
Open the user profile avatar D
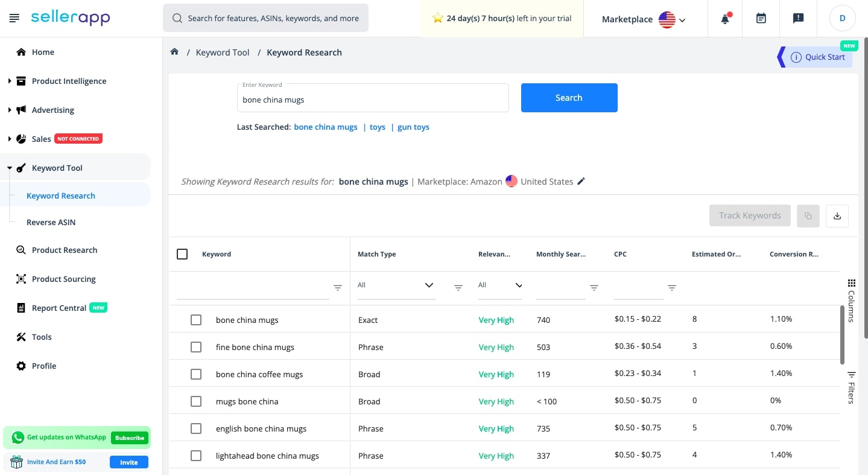(x=843, y=19)
